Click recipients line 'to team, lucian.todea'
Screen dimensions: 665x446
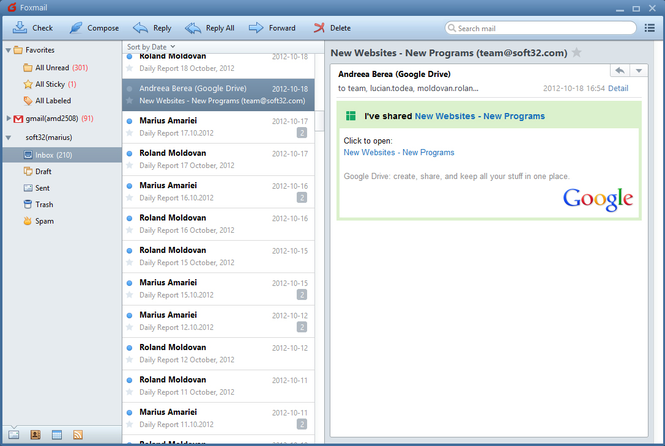[408, 88]
